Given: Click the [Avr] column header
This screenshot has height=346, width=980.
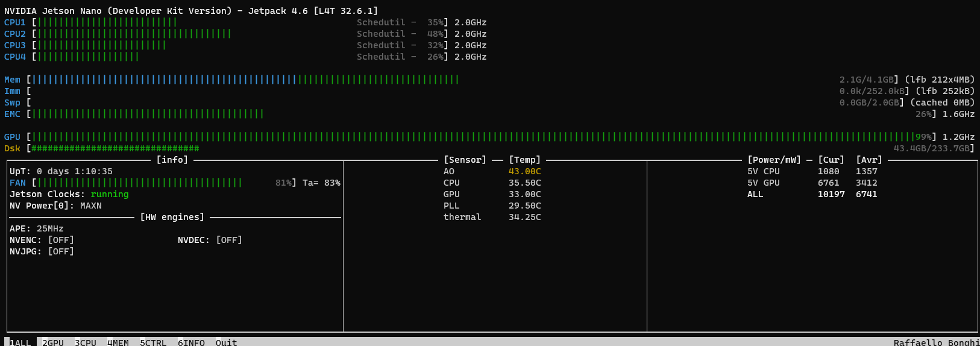Looking at the screenshot, I should [x=869, y=160].
